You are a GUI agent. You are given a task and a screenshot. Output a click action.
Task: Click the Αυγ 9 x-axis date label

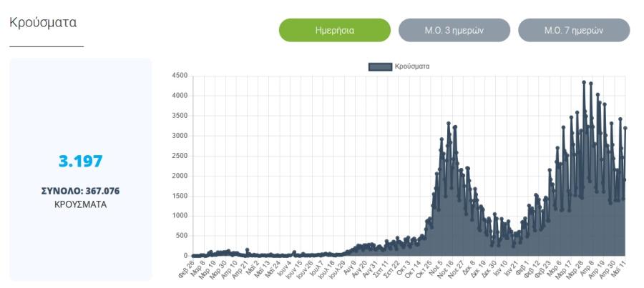pyautogui.click(x=351, y=267)
